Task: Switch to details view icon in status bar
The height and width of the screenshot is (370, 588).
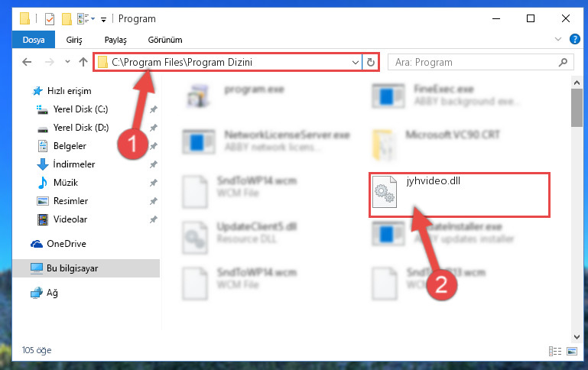Action: tap(555, 351)
